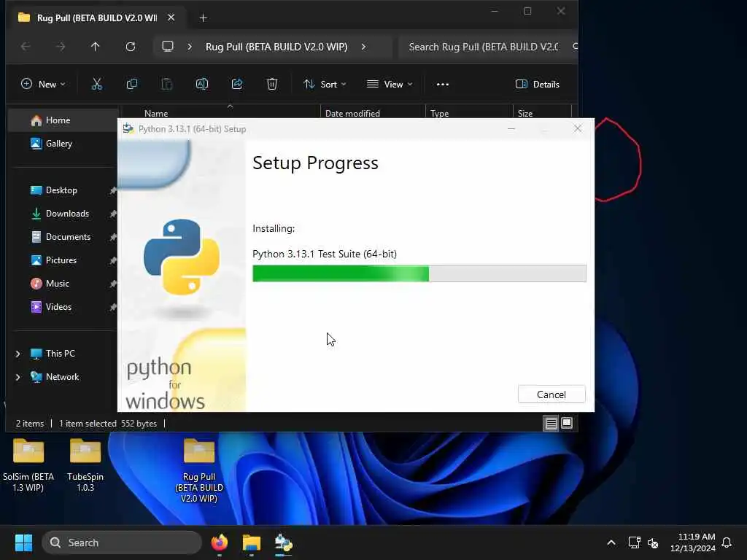Image resolution: width=747 pixels, height=560 pixels.
Task: Select TubeSpin 1.0.3 desktop folder
Action: [85, 466]
